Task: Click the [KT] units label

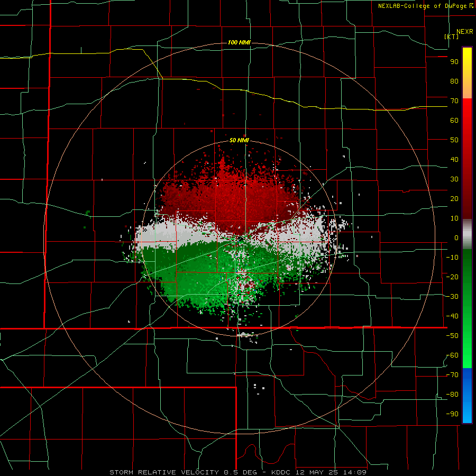Action: click(451, 36)
